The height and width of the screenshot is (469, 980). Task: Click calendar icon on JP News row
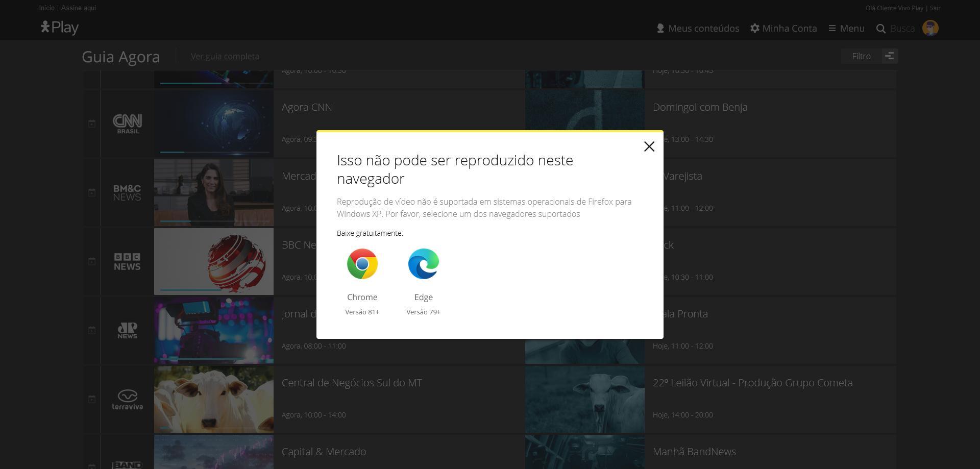92,330
